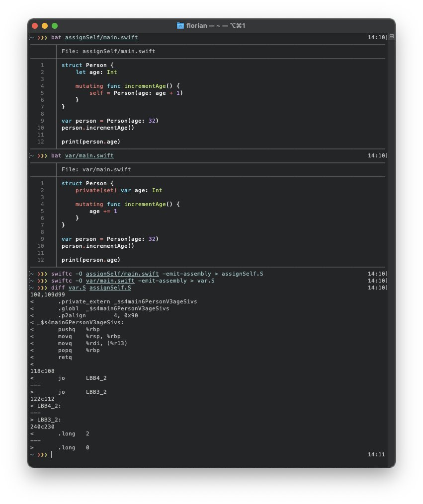Click '118c108' diff hunk header
The width and height of the screenshot is (423, 504).
42,371
